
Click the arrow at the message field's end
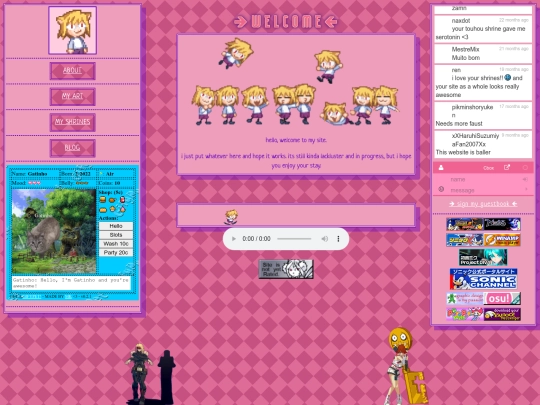(526, 189)
